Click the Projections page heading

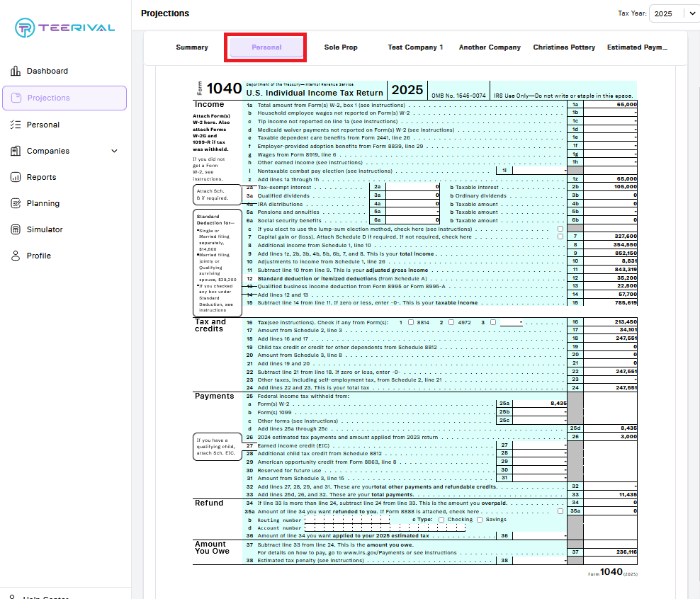coord(165,13)
